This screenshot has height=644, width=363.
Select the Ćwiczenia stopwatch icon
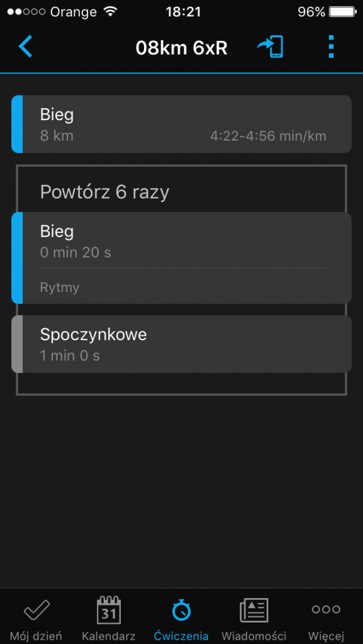tap(181, 609)
